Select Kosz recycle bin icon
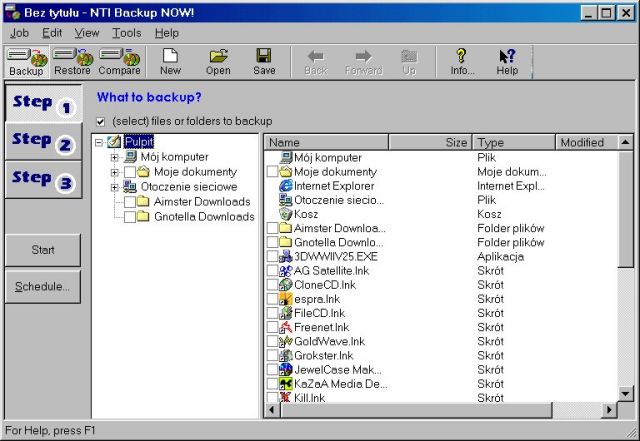Image resolution: width=640 pixels, height=441 pixels. coord(286,214)
